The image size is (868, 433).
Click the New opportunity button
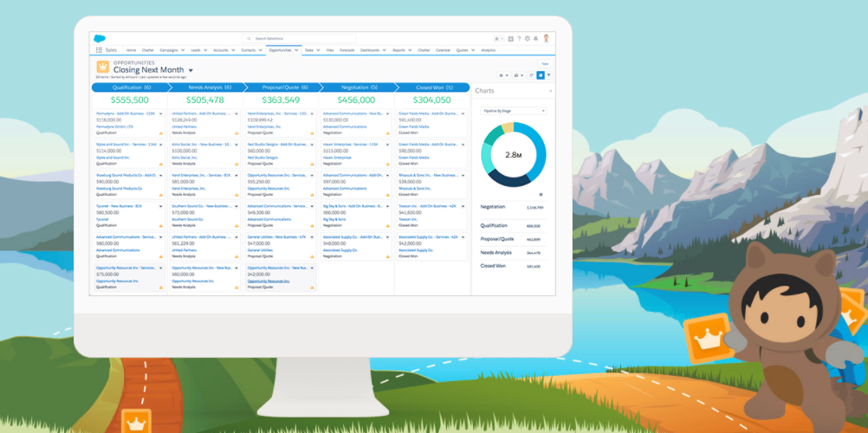[x=545, y=64]
